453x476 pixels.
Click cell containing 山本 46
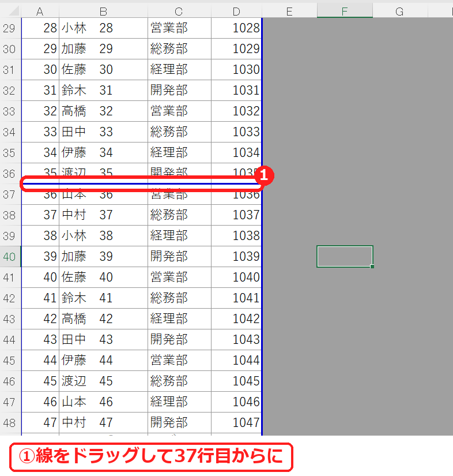tap(103, 402)
